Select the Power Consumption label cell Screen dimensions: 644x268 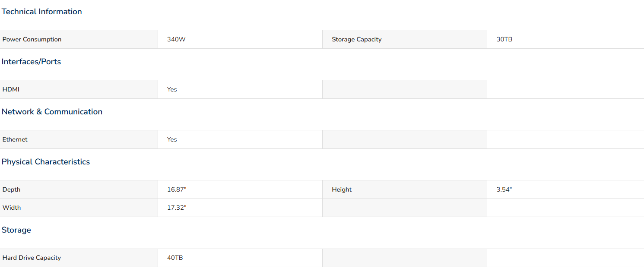tap(79, 39)
